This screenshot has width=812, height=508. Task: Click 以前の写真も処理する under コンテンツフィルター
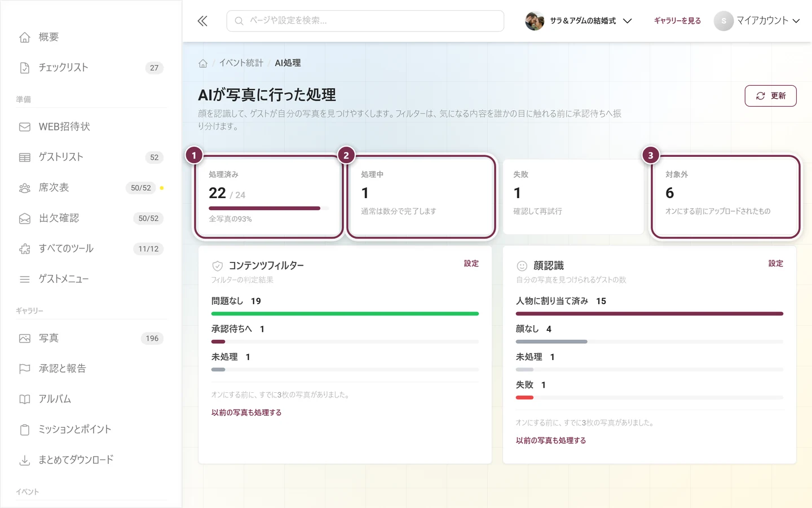point(246,413)
